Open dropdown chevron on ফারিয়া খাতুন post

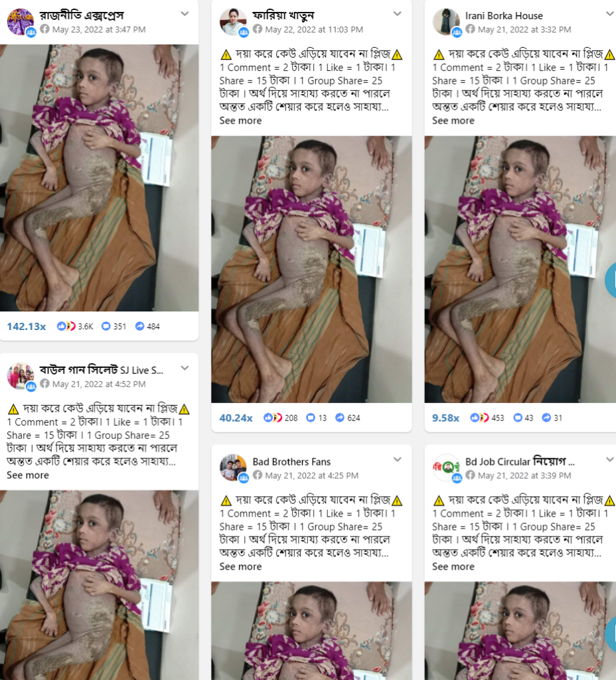pos(397,14)
